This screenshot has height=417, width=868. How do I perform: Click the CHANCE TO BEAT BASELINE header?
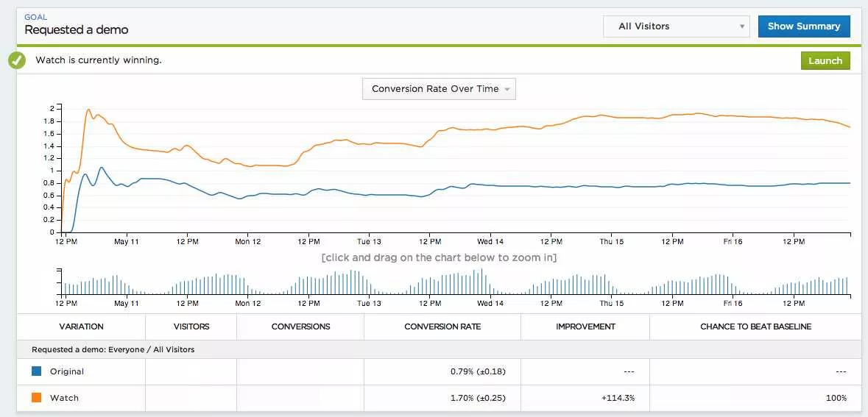755,327
